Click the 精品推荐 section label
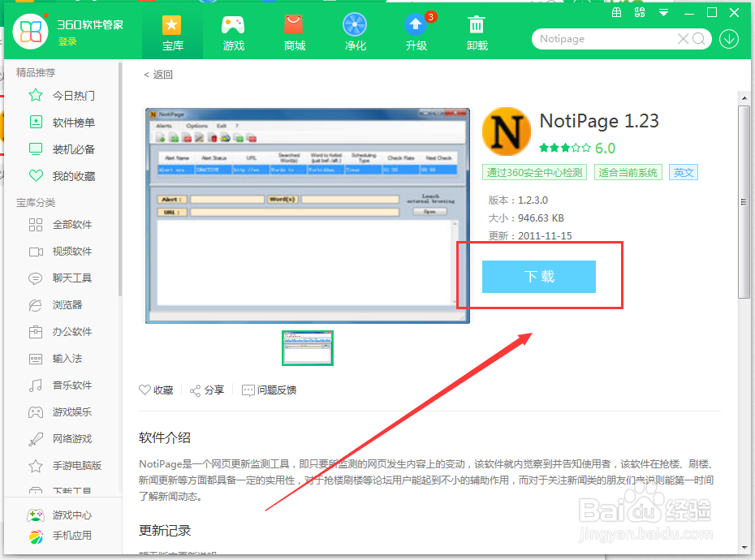 click(x=36, y=73)
